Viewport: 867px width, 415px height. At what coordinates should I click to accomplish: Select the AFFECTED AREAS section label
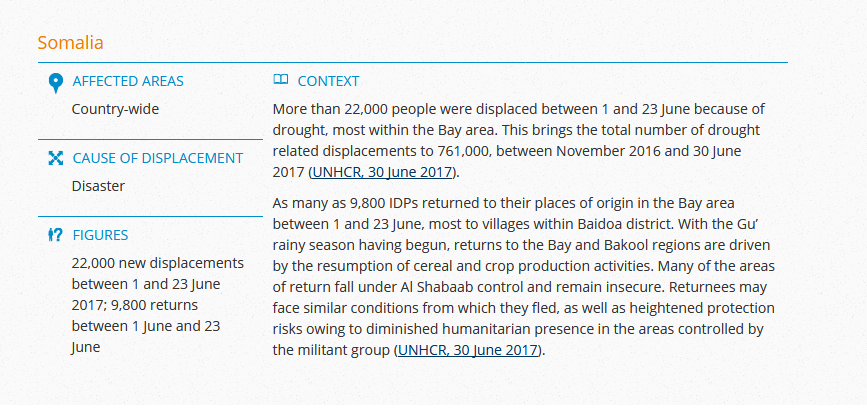tap(128, 81)
